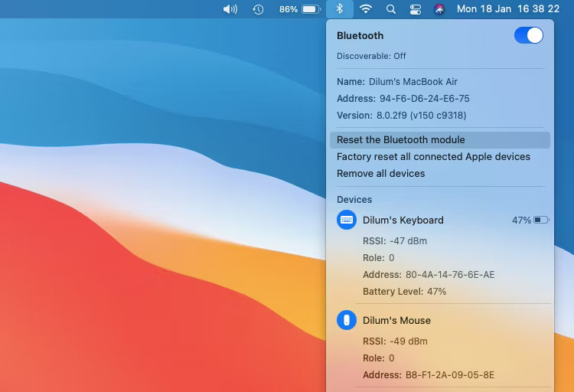The image size is (574, 392).
Task: Turn off the Bluetooth toggle switch
Action: coord(528,35)
